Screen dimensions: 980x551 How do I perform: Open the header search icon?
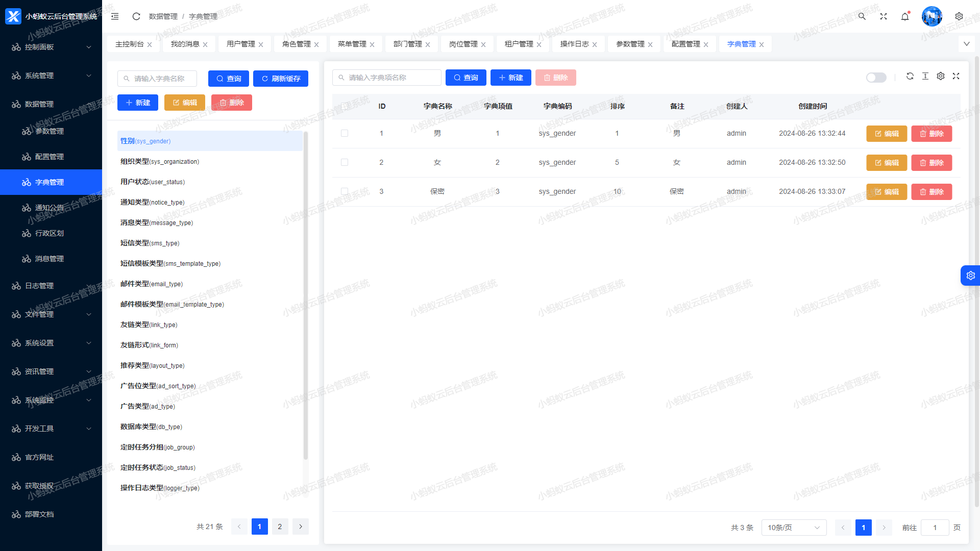pos(862,16)
